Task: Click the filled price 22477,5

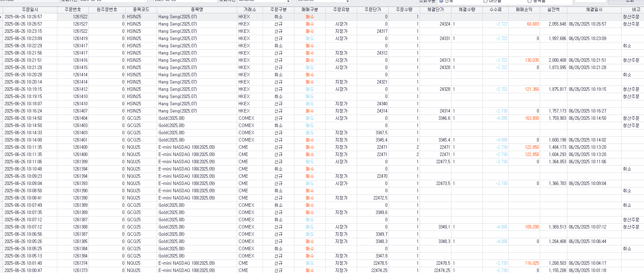Action: coord(443,162)
